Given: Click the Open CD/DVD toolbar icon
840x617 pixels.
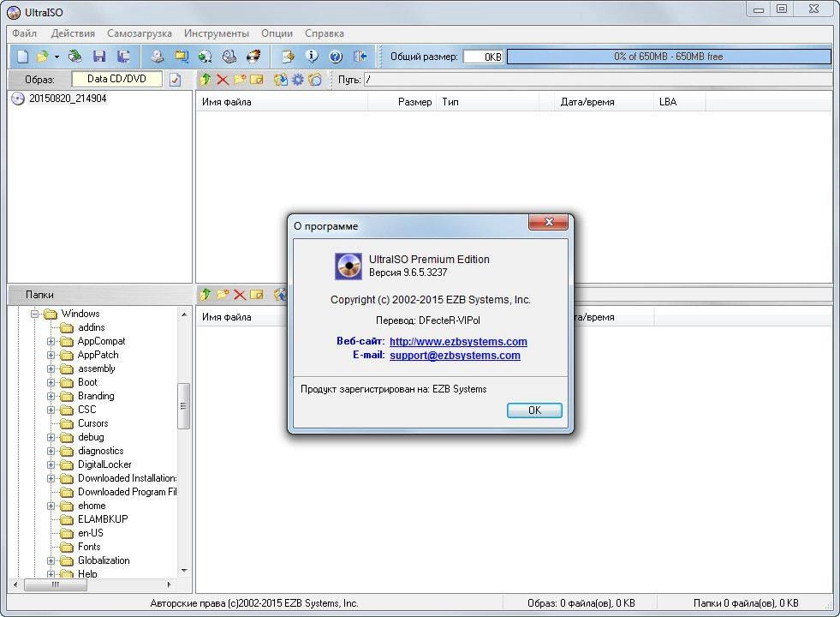Looking at the screenshot, I should [75, 57].
